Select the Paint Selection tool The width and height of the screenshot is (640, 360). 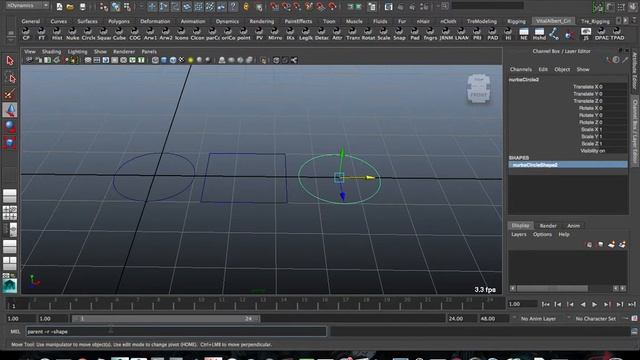[x=10, y=94]
